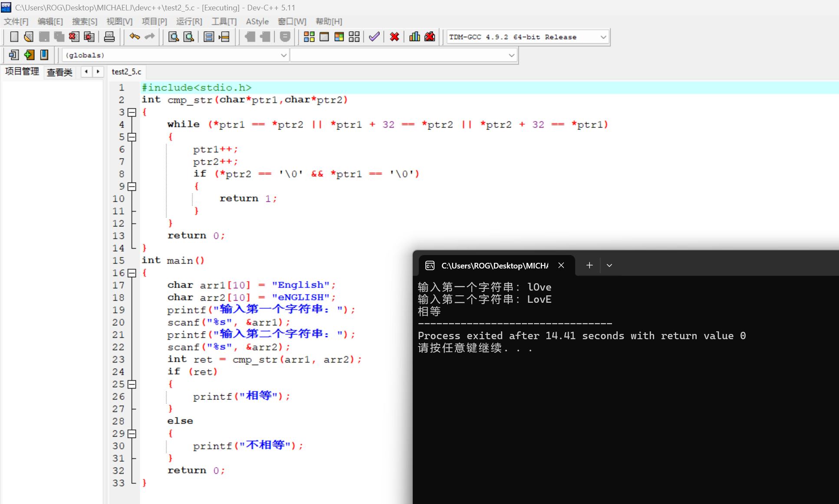Viewport: 839px width, 504px height.
Task: Click the New file toolbar icon
Action: [x=14, y=37]
